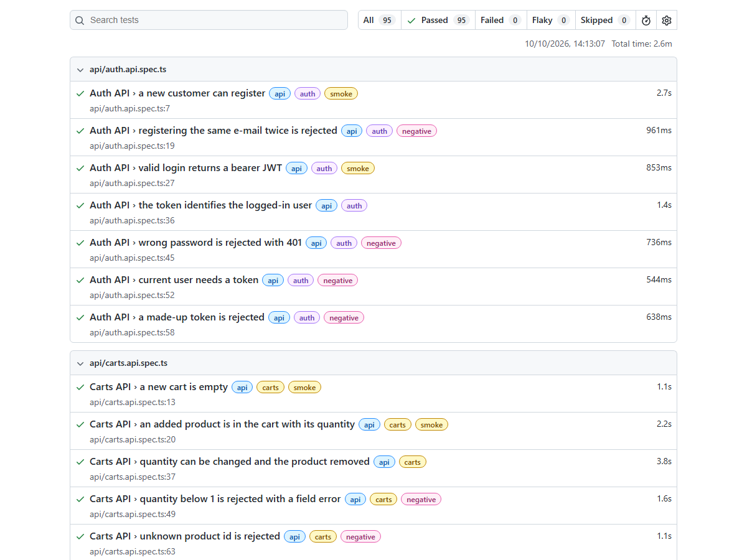
Task: Select the Skipped 0 filter tab
Action: click(606, 20)
